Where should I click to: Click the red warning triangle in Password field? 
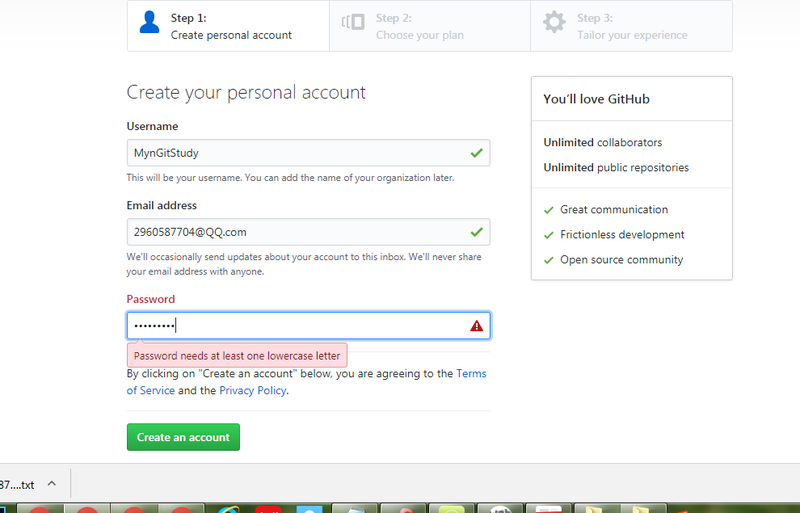pyautogui.click(x=477, y=326)
